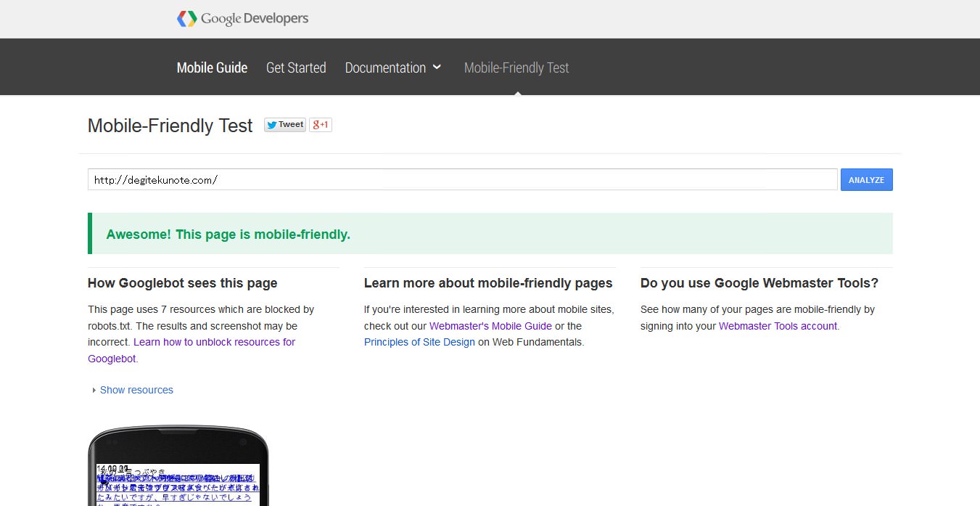980x506 pixels.
Task: Click 'Do you use Google Webmaster Tools?' heading
Action: (x=759, y=283)
